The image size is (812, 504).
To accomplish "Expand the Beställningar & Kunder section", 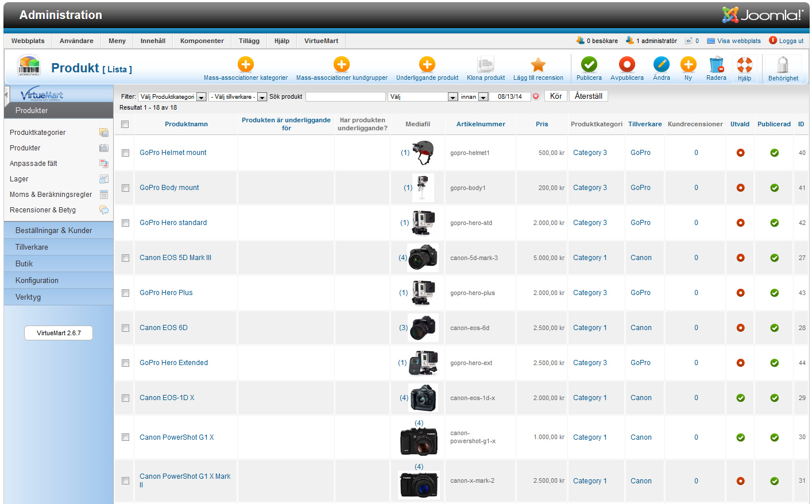I will (59, 230).
